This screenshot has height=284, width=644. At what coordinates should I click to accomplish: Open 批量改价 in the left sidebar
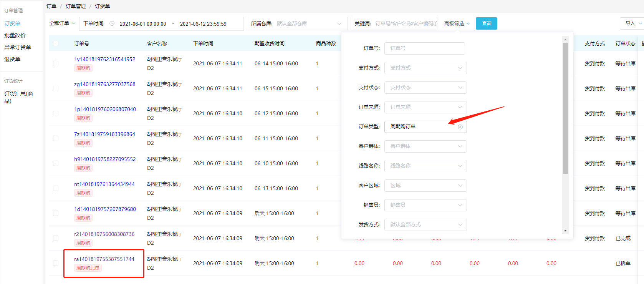tap(15, 35)
